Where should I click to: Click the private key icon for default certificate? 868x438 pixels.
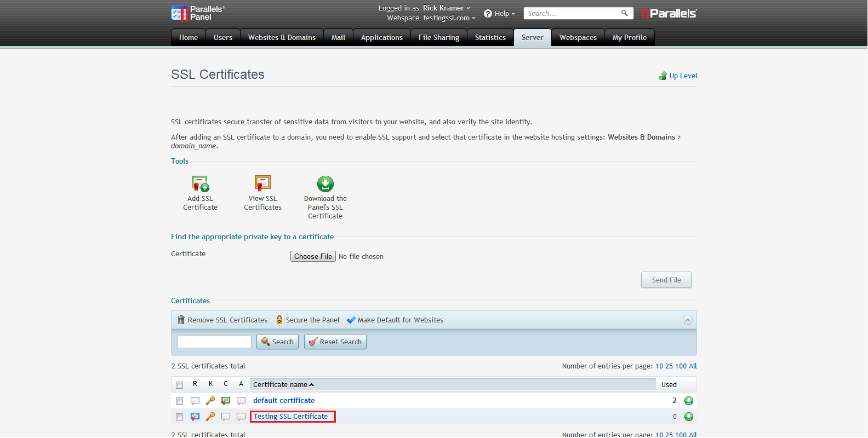pyautogui.click(x=210, y=401)
